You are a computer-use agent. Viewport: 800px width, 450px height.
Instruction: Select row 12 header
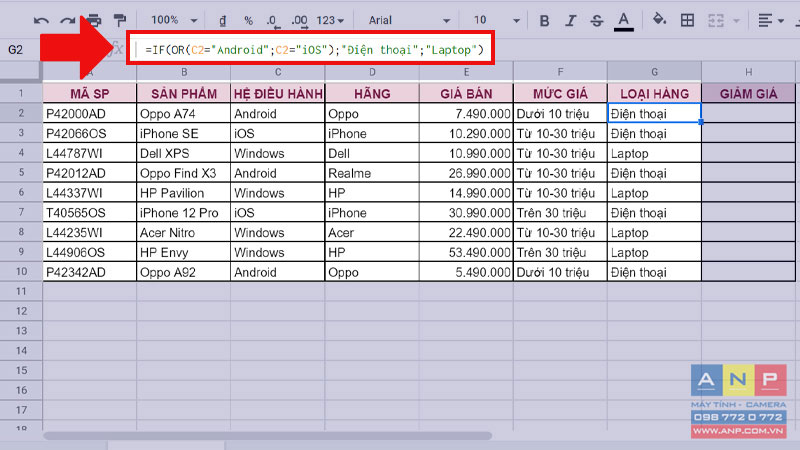(x=21, y=311)
